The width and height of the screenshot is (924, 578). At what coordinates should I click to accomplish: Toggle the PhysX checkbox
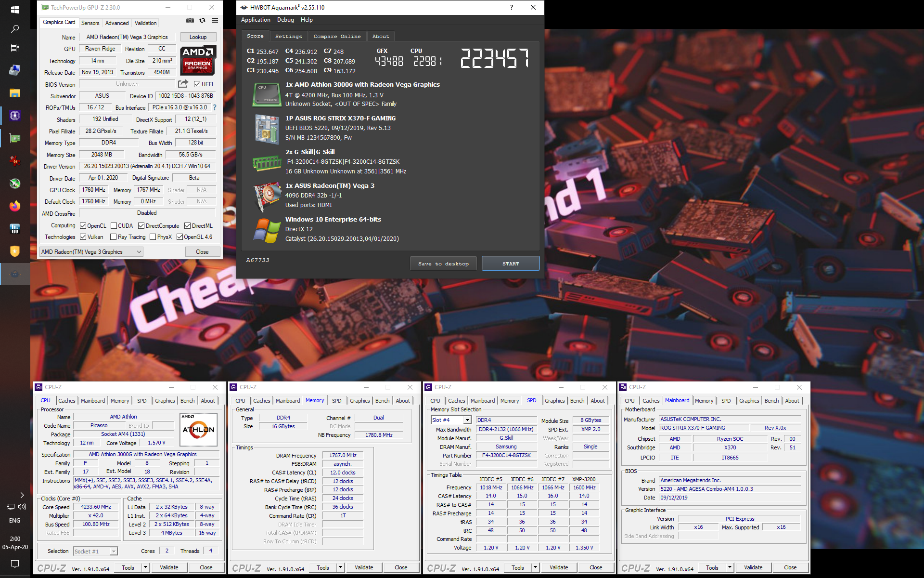point(153,237)
